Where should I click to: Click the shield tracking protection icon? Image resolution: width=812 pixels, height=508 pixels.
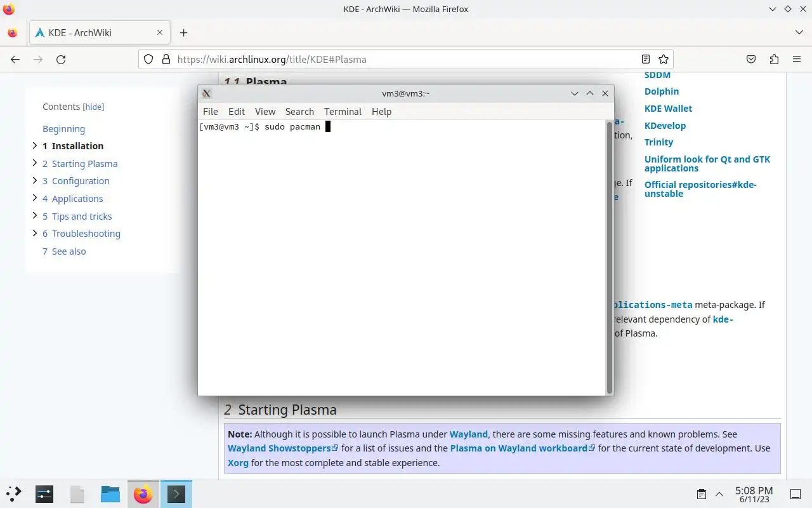pyautogui.click(x=148, y=59)
